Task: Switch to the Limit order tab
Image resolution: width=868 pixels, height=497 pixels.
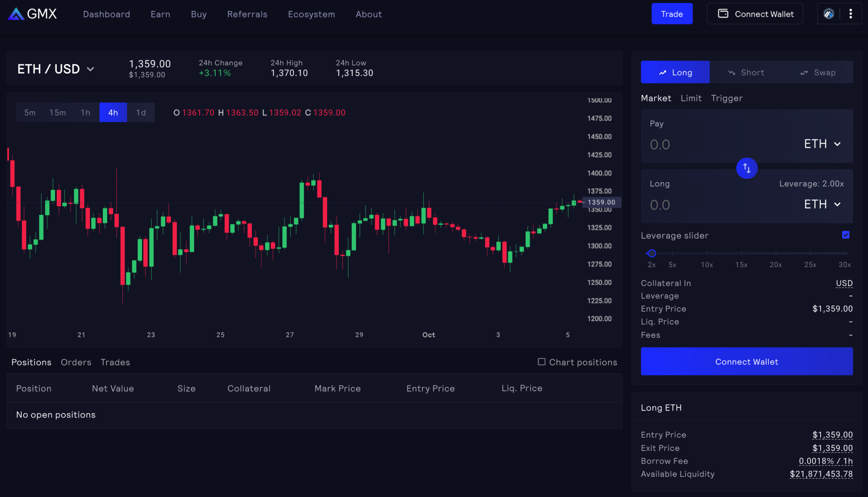Action: [x=691, y=98]
